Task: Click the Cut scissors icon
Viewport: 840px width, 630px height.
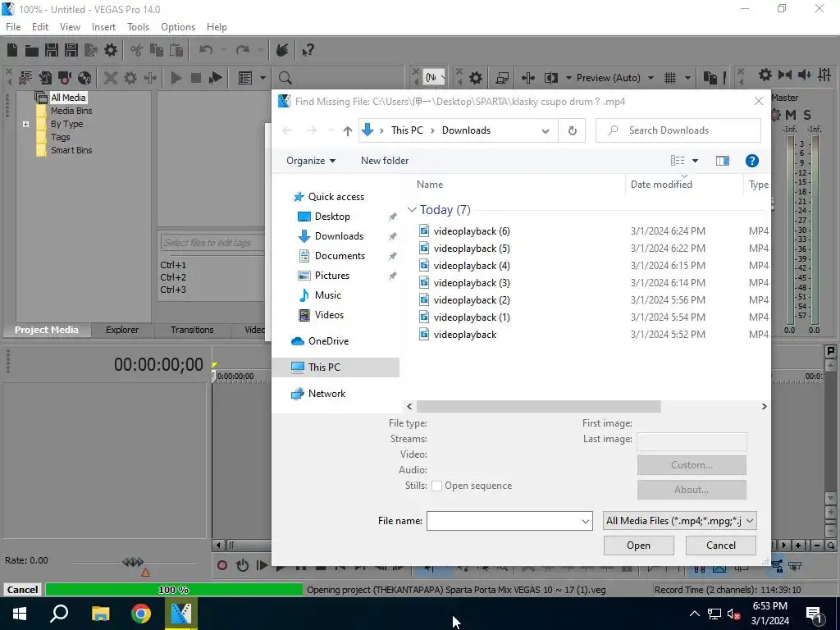Action: [x=137, y=50]
